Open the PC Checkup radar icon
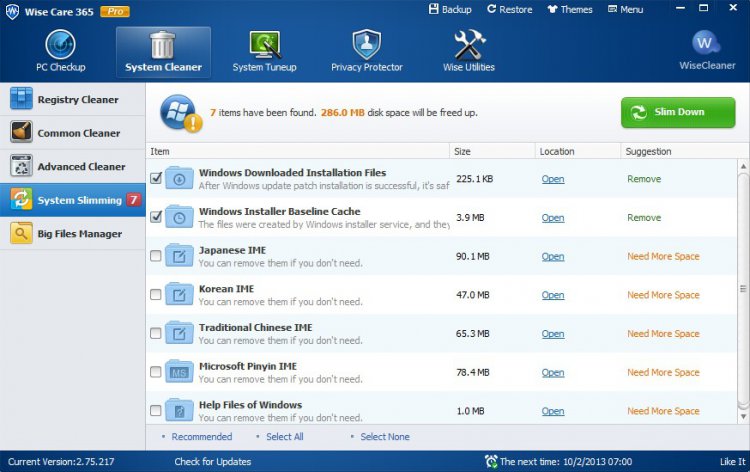Viewport: 750px width, 472px height. coord(60,44)
